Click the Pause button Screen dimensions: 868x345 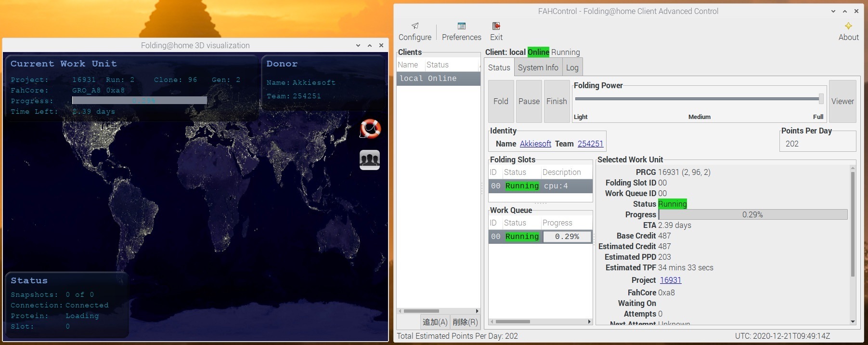(x=529, y=101)
